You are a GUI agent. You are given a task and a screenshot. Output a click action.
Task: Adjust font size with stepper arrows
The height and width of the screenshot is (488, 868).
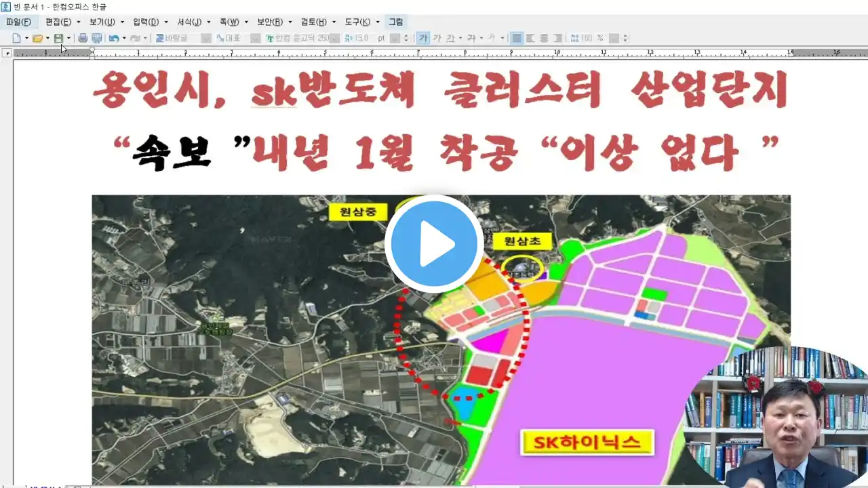[406, 38]
